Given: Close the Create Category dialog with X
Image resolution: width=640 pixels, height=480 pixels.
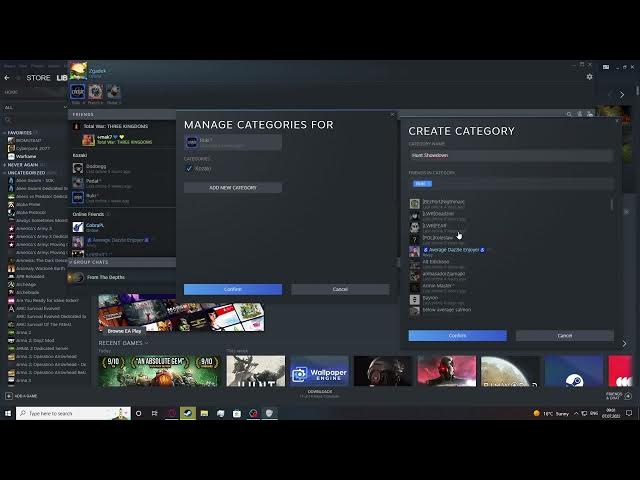Looking at the screenshot, I should point(617,121).
